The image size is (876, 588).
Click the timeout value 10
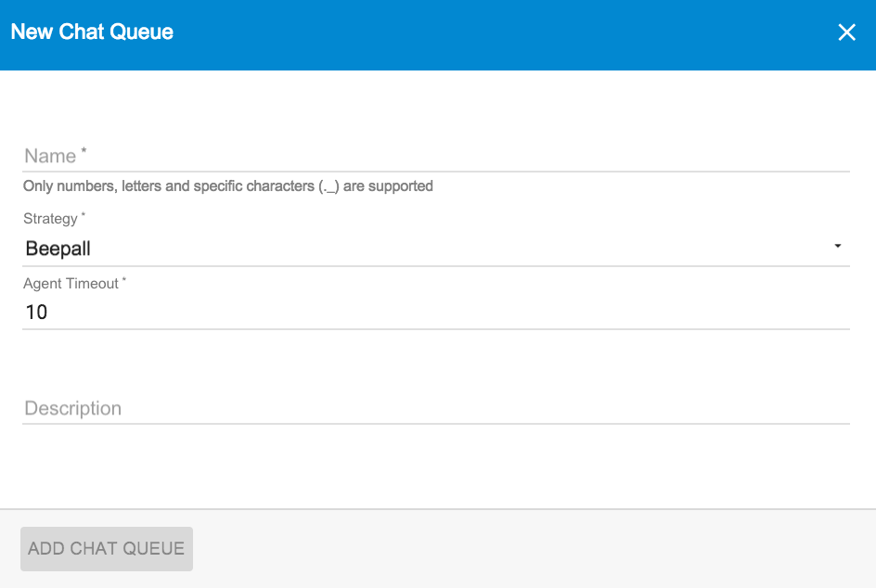tap(37, 313)
